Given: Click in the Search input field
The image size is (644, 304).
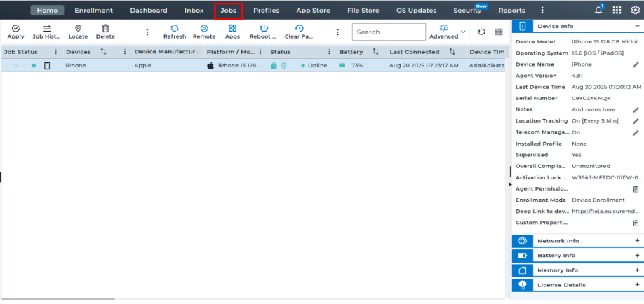Looking at the screenshot, I should pyautogui.click(x=388, y=32).
